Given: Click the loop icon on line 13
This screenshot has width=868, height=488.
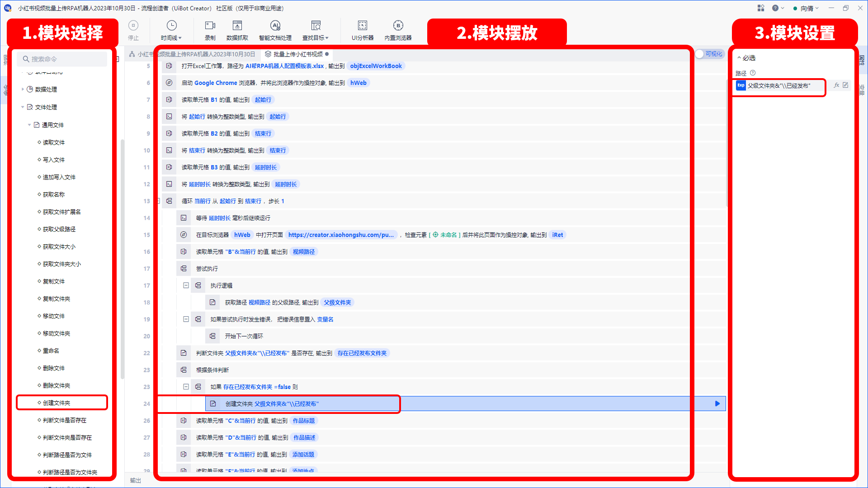Looking at the screenshot, I should tap(169, 201).
